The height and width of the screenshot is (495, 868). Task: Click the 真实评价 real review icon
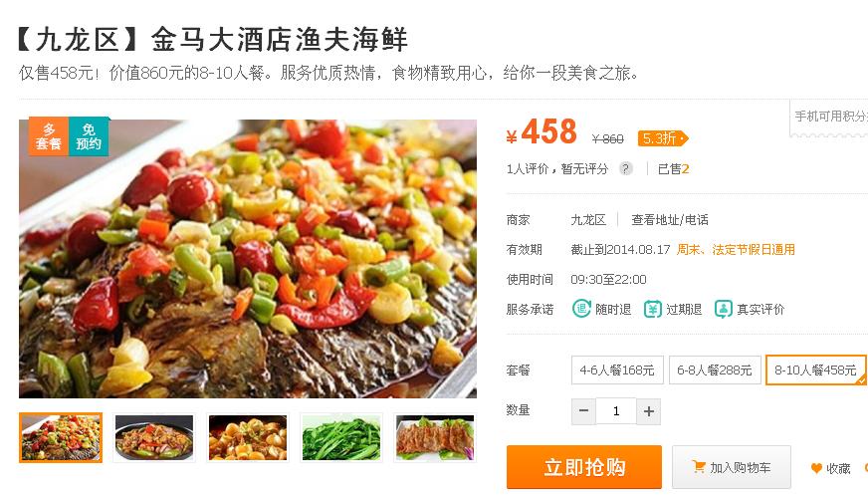(724, 309)
